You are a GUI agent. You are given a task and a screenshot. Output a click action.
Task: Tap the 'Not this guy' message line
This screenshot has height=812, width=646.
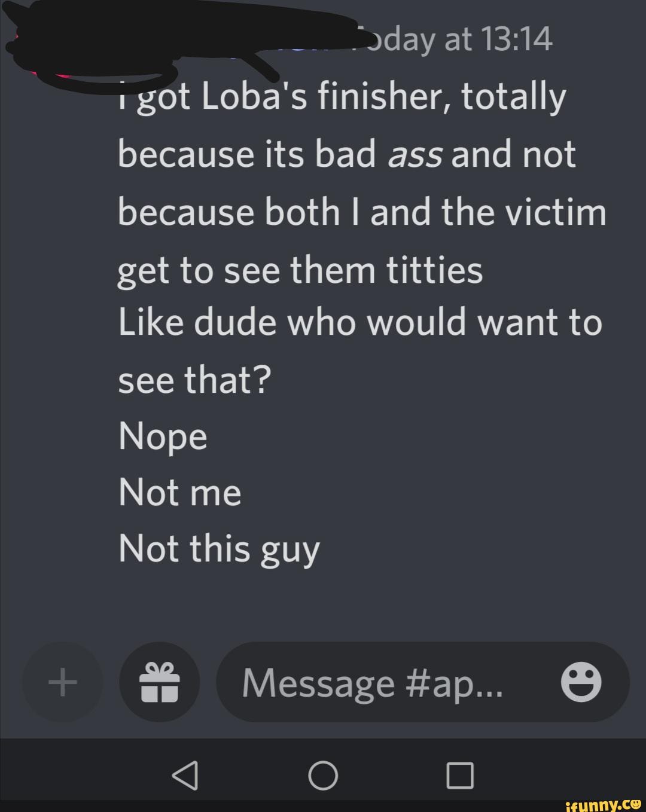219,550
